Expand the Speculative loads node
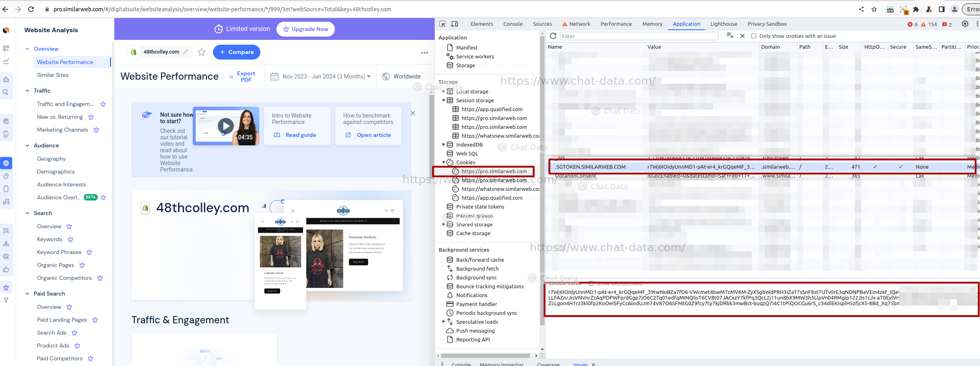 [444, 322]
